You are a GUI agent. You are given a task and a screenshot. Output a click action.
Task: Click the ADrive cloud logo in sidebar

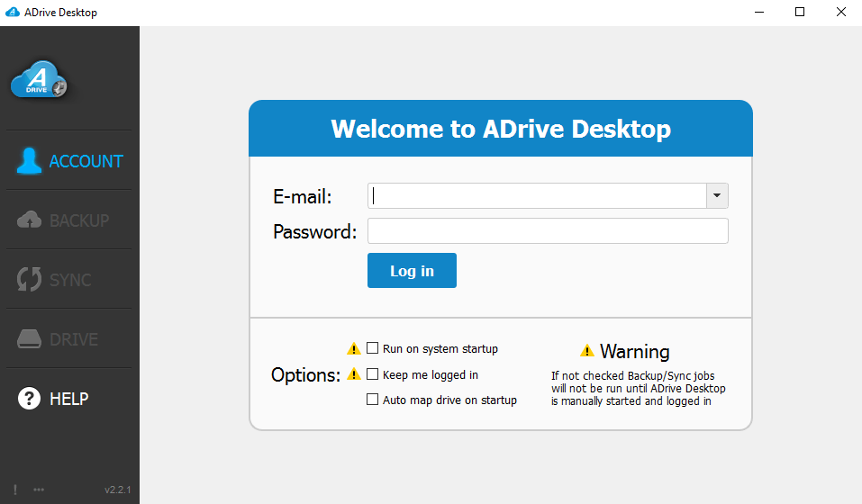[x=39, y=79]
